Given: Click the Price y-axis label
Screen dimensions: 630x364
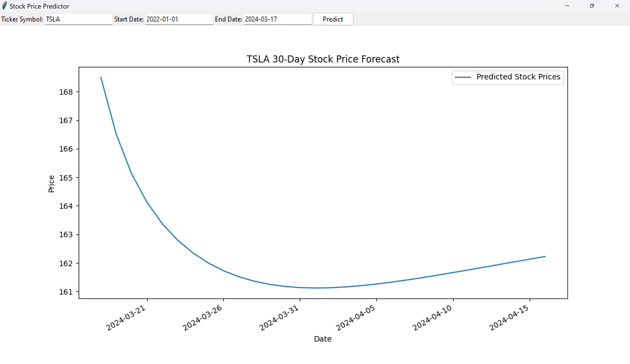Looking at the screenshot, I should pyautogui.click(x=51, y=184).
